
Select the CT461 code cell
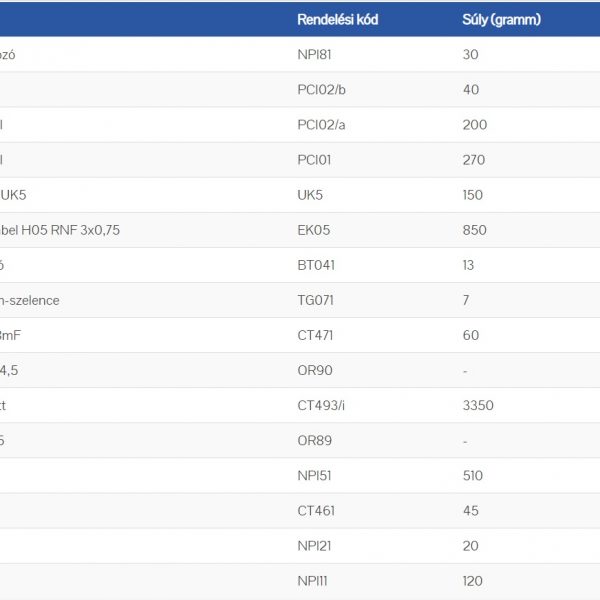(x=315, y=510)
